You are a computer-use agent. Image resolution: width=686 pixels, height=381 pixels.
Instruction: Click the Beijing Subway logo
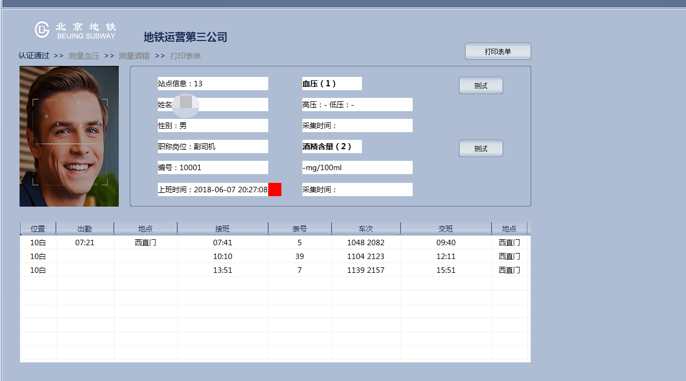click(x=75, y=30)
